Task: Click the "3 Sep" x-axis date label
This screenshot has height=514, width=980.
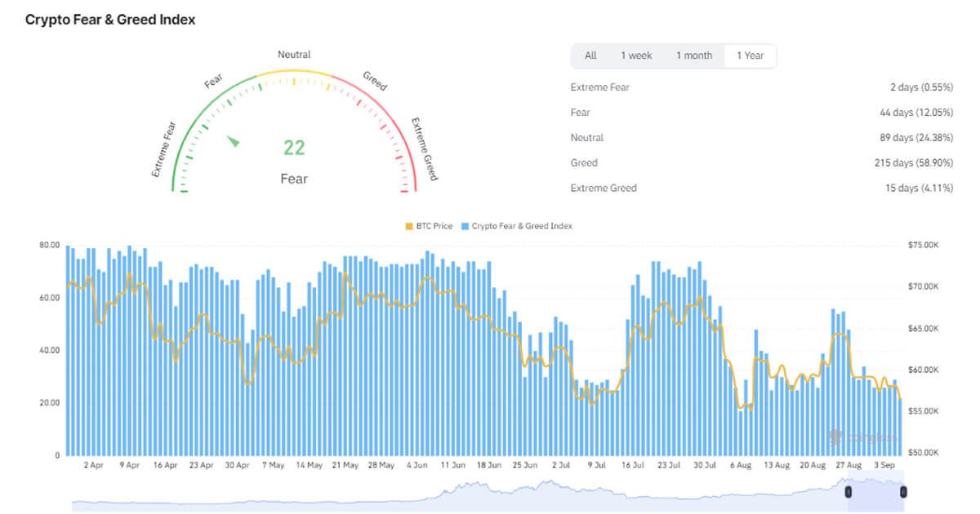Action: pos(884,465)
